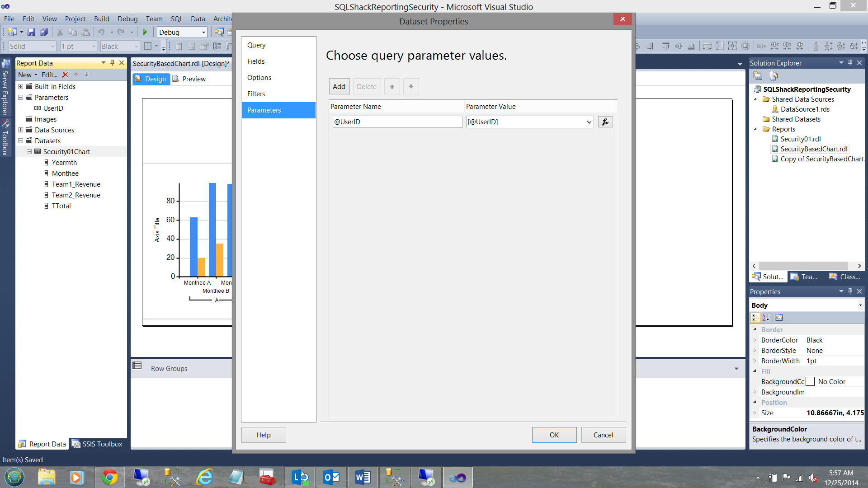Click the Add parameter button

coord(339,87)
